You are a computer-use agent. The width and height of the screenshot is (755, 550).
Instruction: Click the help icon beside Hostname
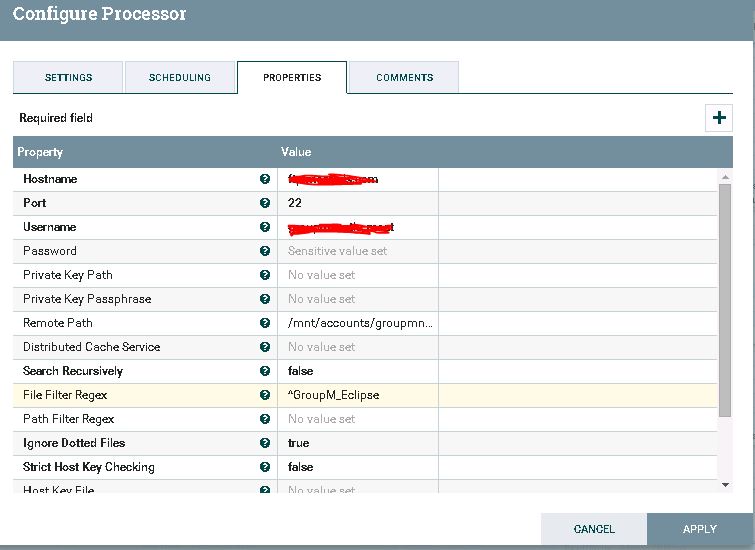tap(265, 179)
